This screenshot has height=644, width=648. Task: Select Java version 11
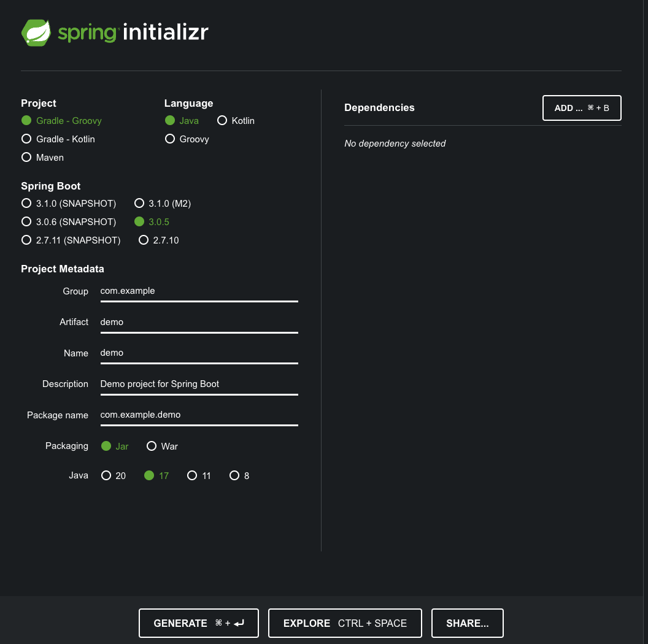pyautogui.click(x=199, y=476)
